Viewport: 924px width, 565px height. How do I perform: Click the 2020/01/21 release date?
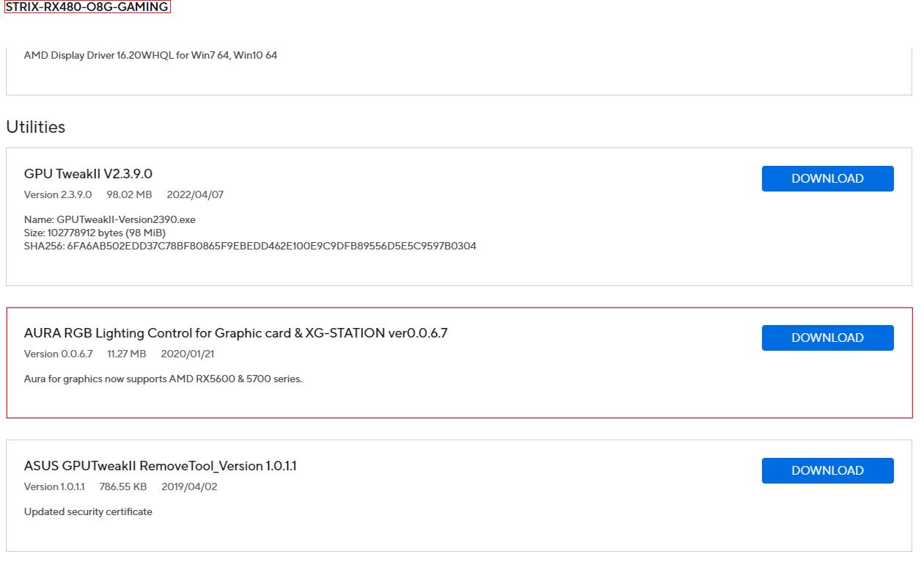pyautogui.click(x=187, y=354)
